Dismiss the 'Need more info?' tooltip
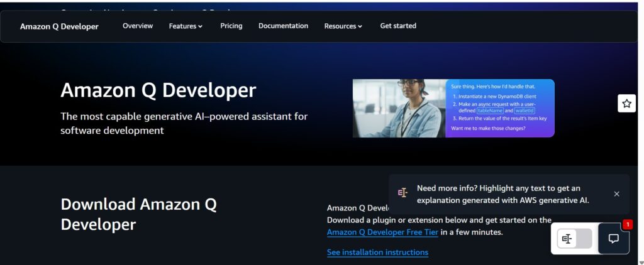Screen dimensions: 644x265 [x=616, y=194]
